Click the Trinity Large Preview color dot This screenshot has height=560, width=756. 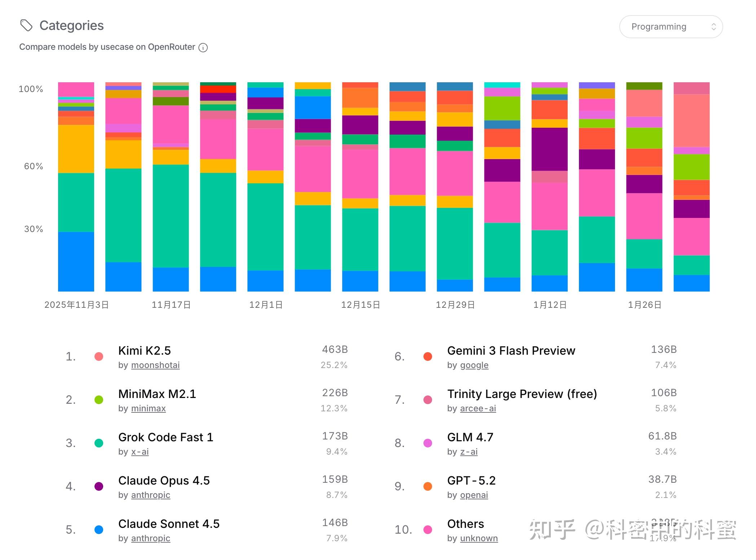(x=427, y=400)
